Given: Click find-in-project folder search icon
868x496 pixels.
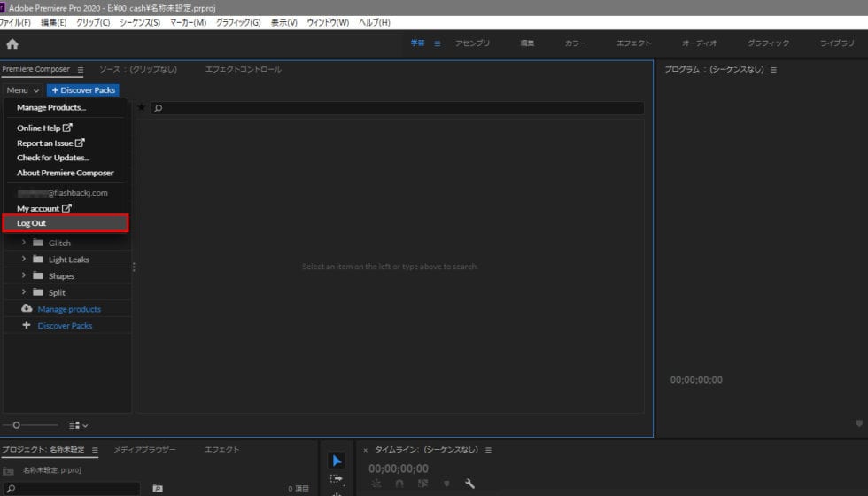Looking at the screenshot, I should pos(158,488).
